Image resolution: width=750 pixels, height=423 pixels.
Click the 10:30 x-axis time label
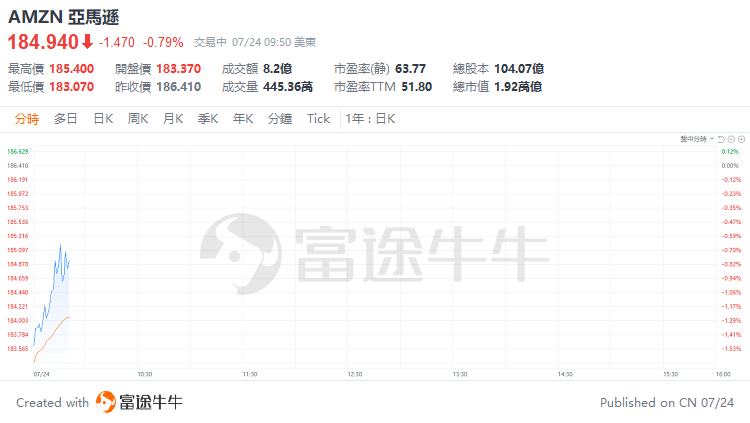(145, 374)
